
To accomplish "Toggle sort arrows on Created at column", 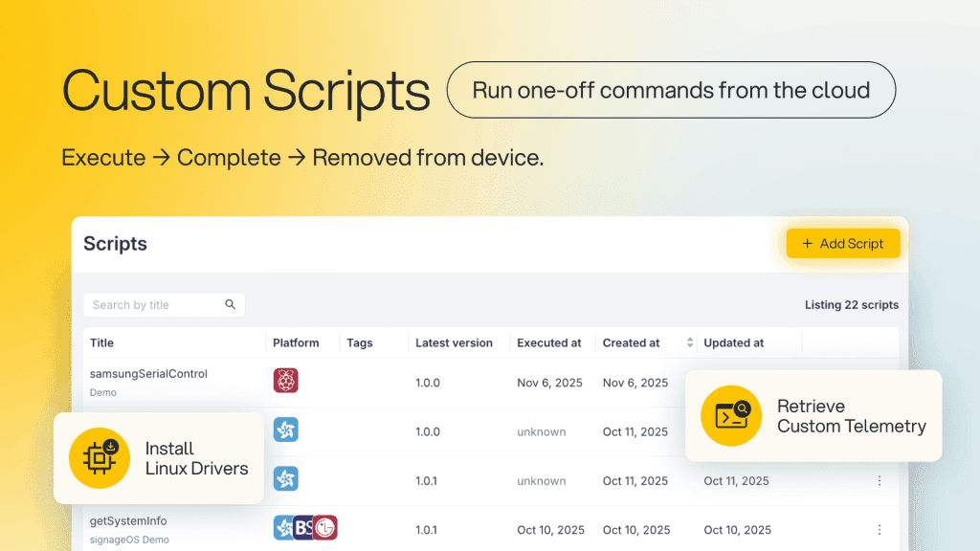I will pos(689,342).
